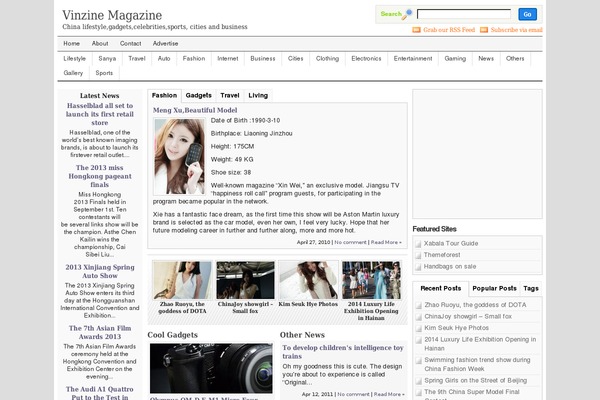Click the bullet icon beside Xabala Tour Guide
600x400 pixels.
[418, 244]
